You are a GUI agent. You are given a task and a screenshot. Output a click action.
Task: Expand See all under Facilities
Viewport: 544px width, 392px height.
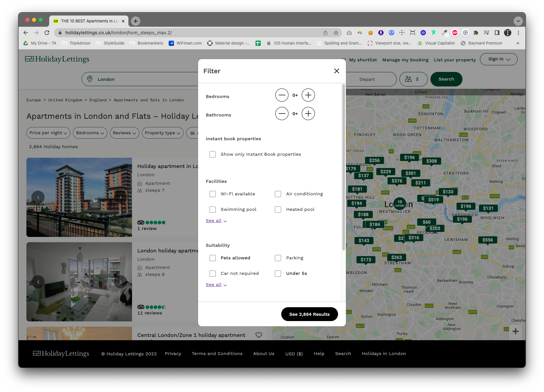[214, 220]
